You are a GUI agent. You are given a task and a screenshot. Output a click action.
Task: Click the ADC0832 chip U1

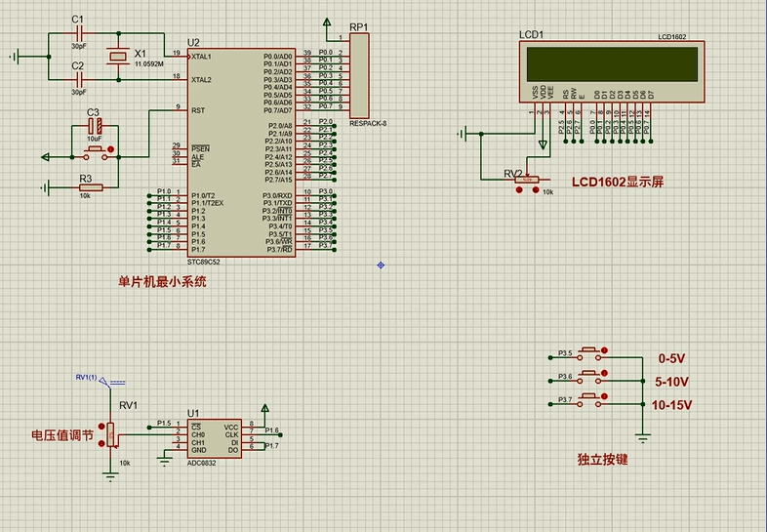(x=213, y=437)
